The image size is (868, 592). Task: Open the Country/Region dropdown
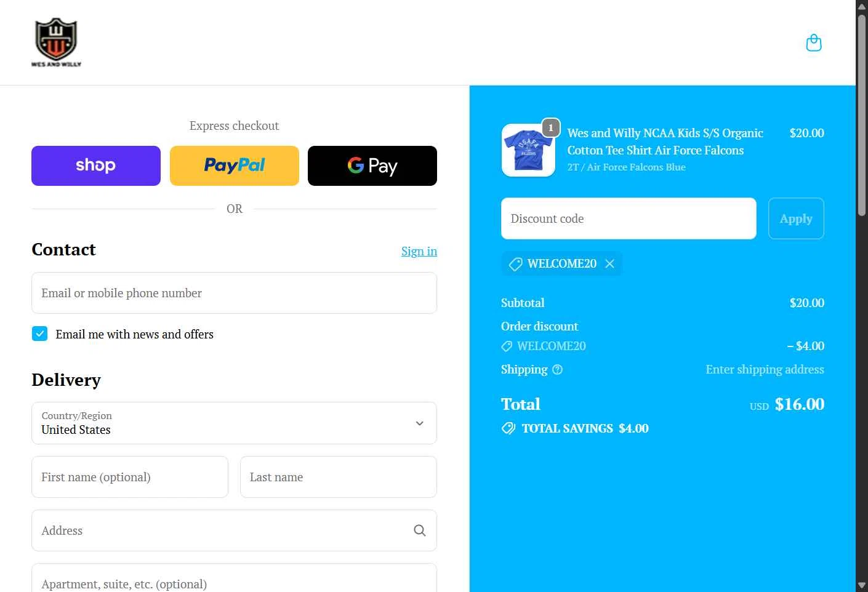point(234,423)
